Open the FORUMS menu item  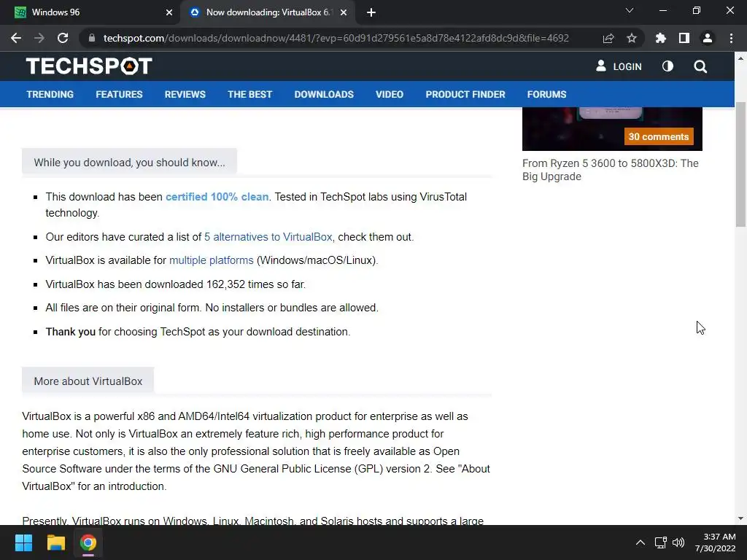click(546, 94)
